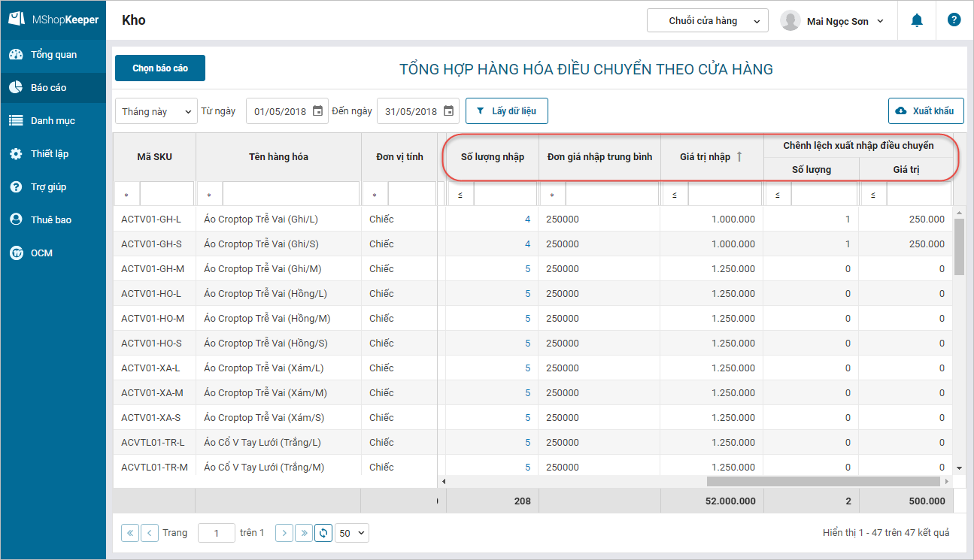Go to the last page arrow
Viewport: 974px width, 560px height.
304,533
